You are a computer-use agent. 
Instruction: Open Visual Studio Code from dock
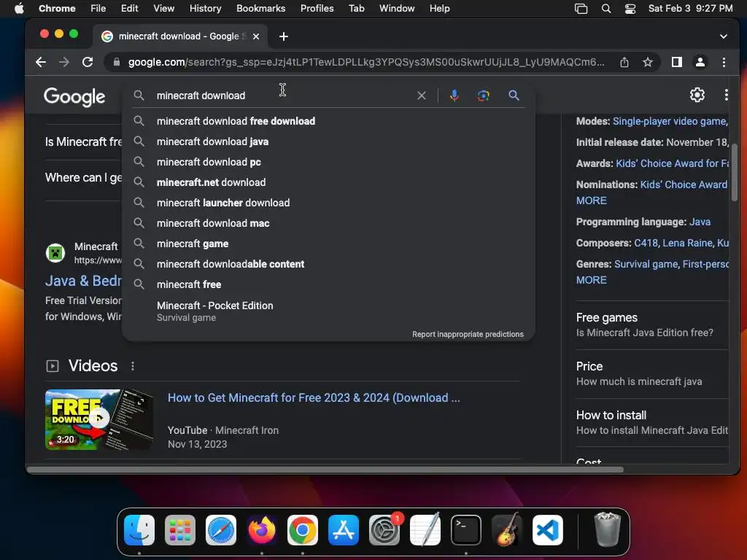(x=548, y=530)
